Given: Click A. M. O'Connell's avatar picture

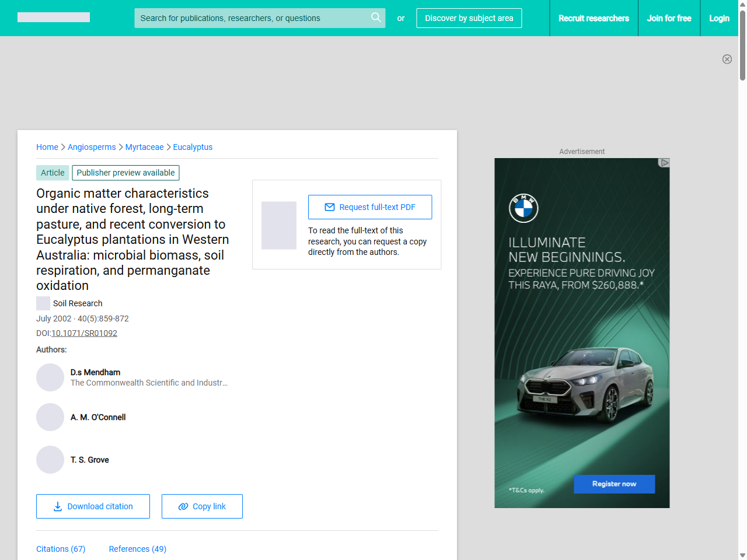Looking at the screenshot, I should pyautogui.click(x=50, y=417).
